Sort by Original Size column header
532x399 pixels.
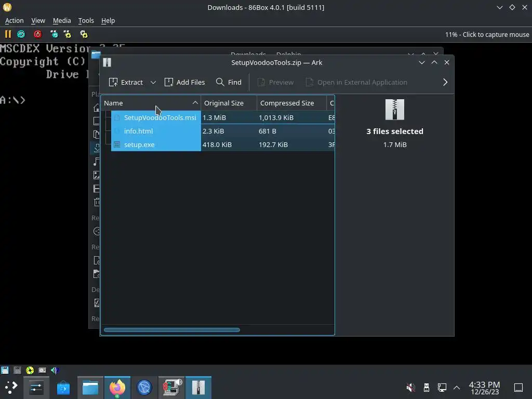(x=229, y=103)
